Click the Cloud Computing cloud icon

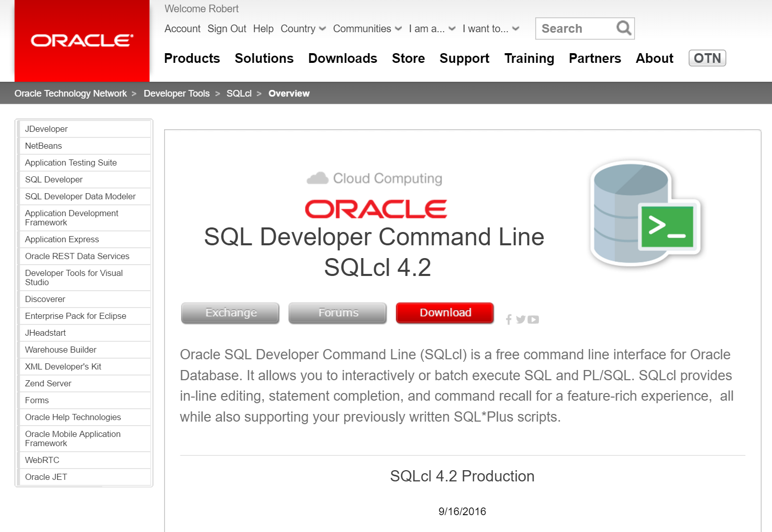tap(317, 178)
